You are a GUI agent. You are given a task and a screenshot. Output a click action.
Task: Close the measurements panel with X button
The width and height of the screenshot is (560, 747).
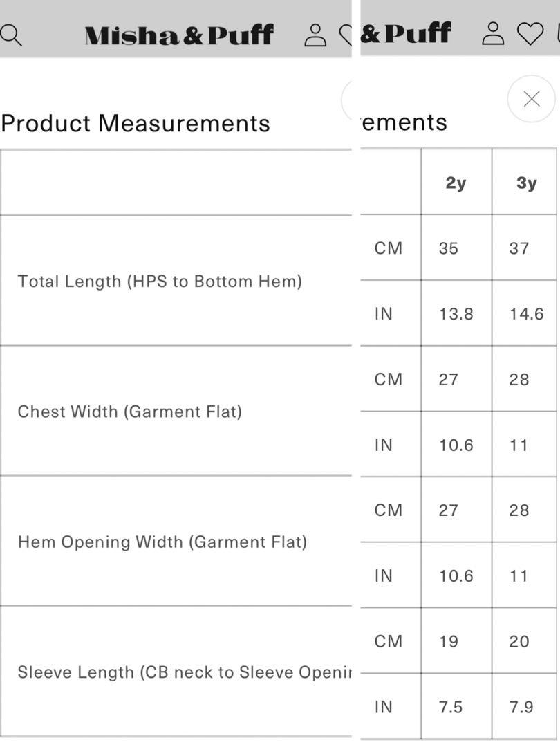click(531, 99)
